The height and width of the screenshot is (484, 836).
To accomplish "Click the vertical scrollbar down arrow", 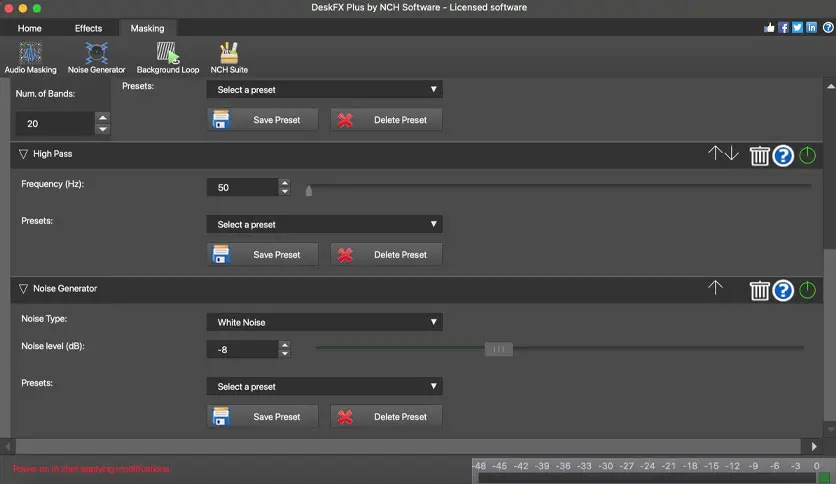I will coord(831,430).
